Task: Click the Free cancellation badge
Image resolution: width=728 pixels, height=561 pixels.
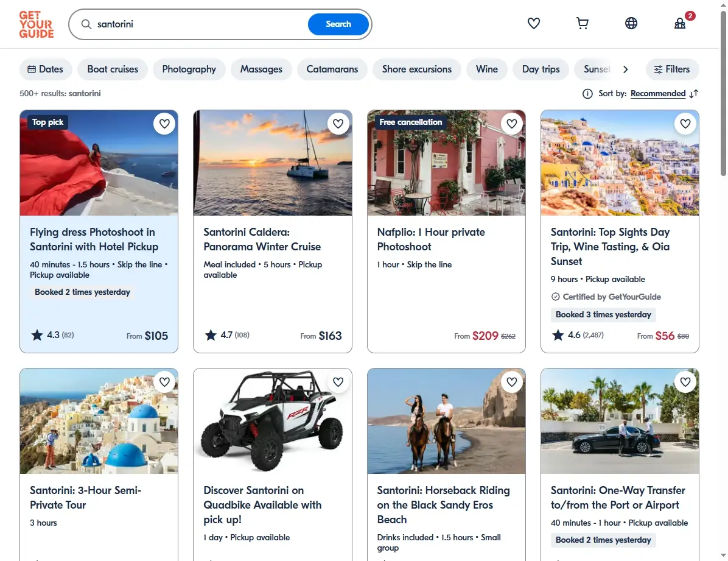Action: 410,122
